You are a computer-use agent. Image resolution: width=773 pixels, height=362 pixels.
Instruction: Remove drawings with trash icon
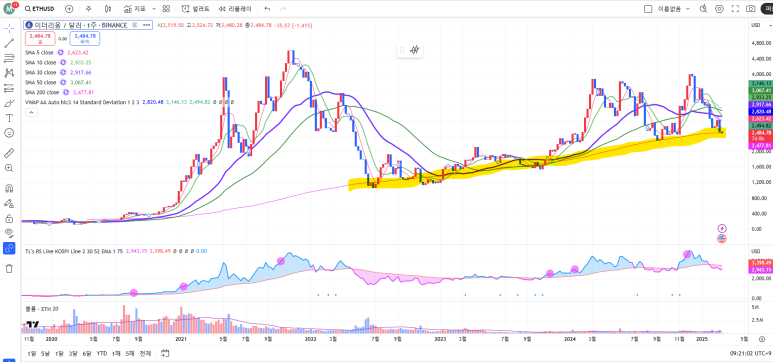[x=9, y=269]
